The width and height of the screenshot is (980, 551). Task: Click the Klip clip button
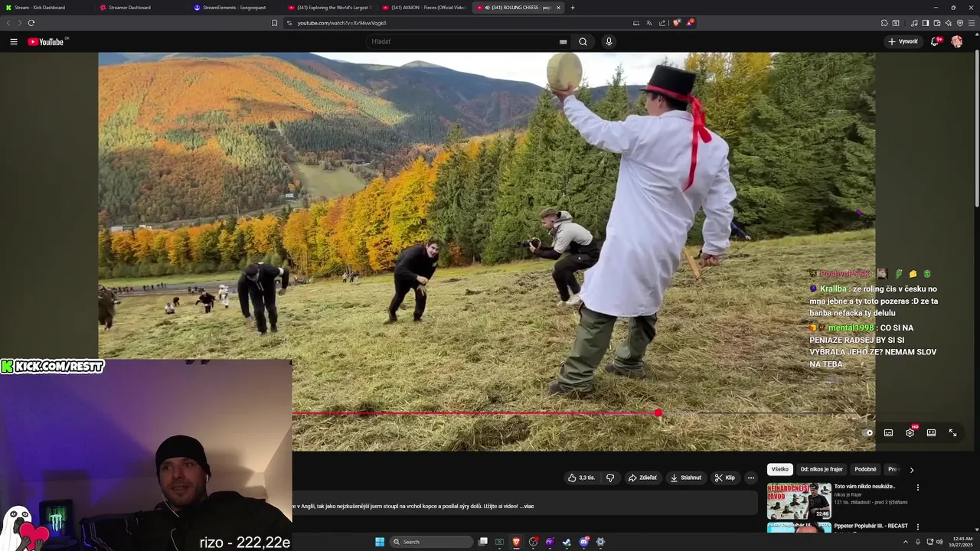(725, 478)
